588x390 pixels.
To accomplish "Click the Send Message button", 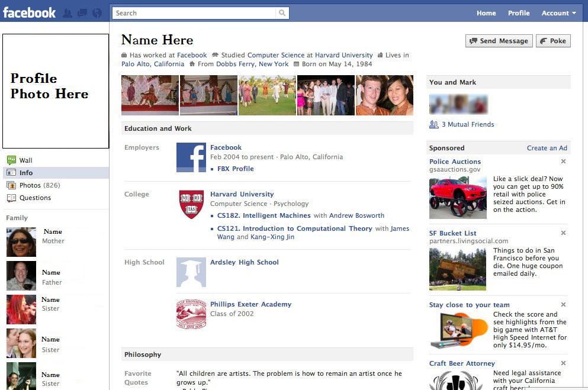I will [x=499, y=41].
